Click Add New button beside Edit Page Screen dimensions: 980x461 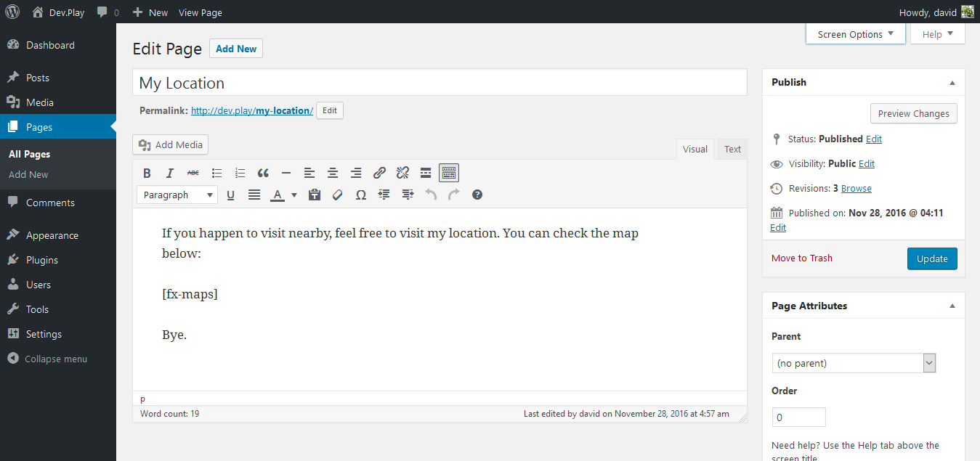pos(236,49)
